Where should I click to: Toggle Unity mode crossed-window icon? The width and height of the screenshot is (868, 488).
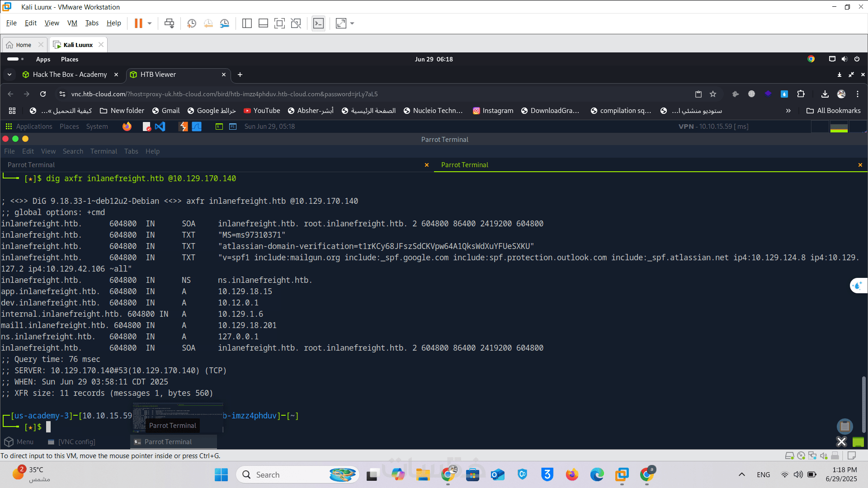[x=296, y=23]
